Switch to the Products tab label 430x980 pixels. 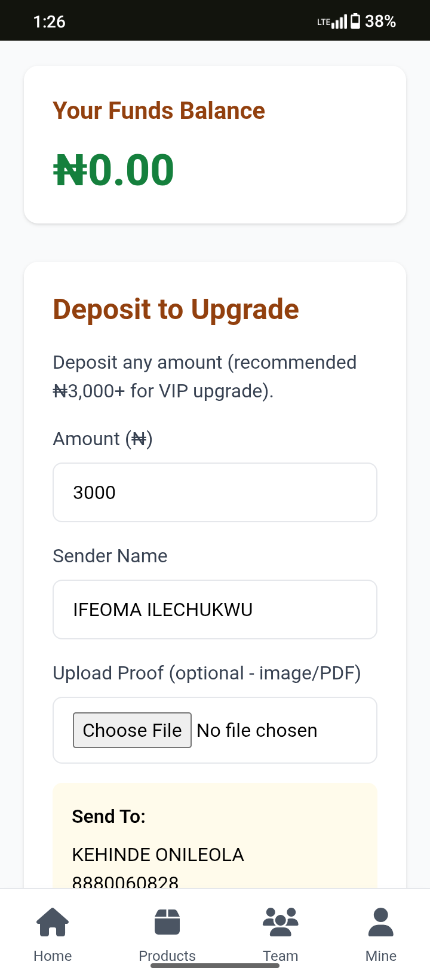pos(167,956)
